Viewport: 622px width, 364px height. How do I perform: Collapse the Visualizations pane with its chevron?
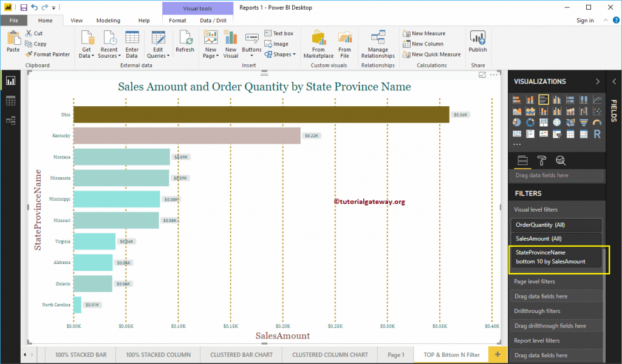[x=597, y=81]
